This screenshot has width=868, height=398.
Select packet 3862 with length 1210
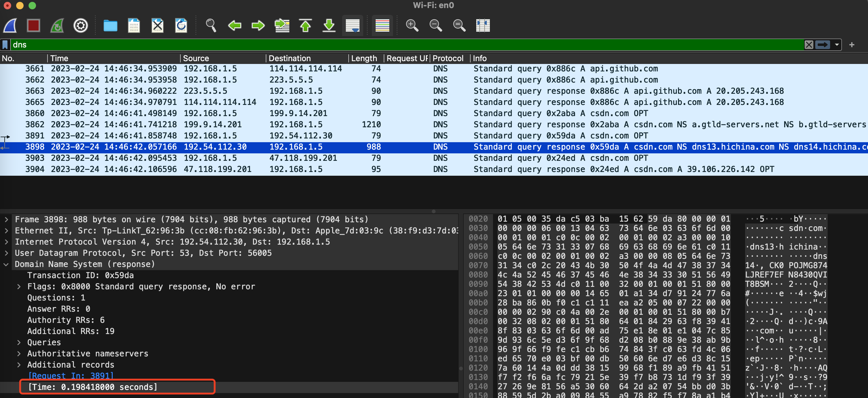pos(434,124)
